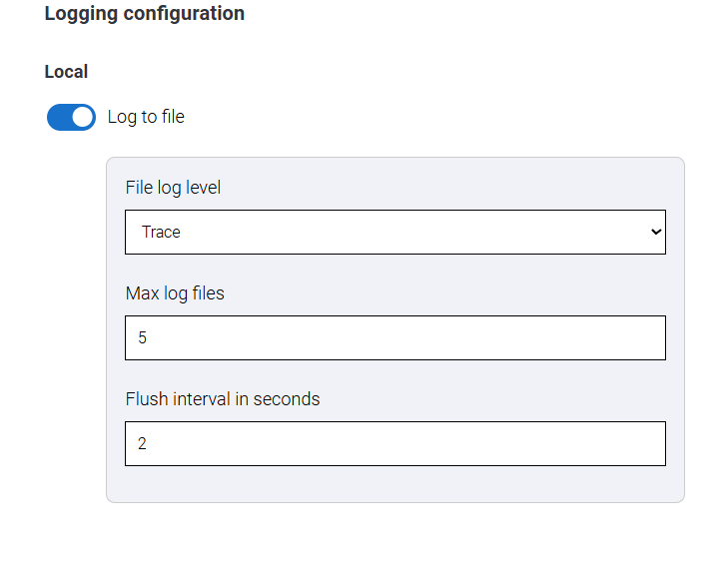Click the 'Log to file' label text

146,117
